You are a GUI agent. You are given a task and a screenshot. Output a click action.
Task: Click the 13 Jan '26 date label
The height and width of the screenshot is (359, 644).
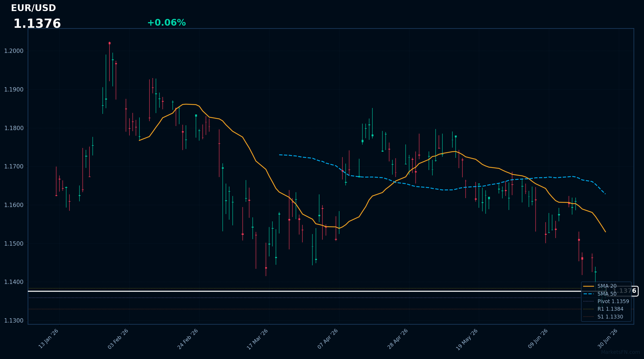coord(48,339)
